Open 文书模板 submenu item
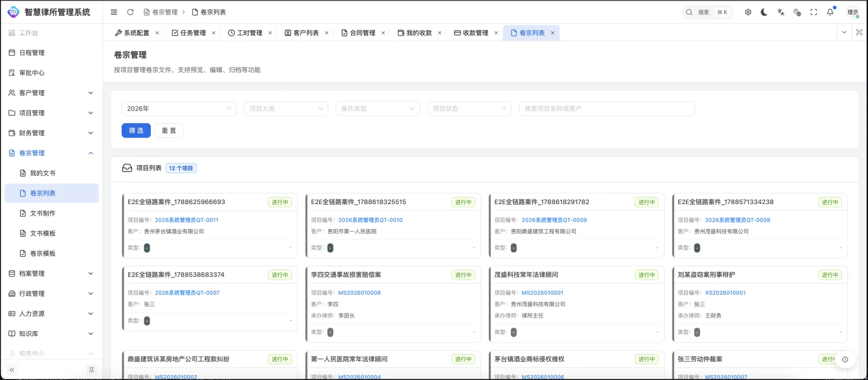 point(52,233)
